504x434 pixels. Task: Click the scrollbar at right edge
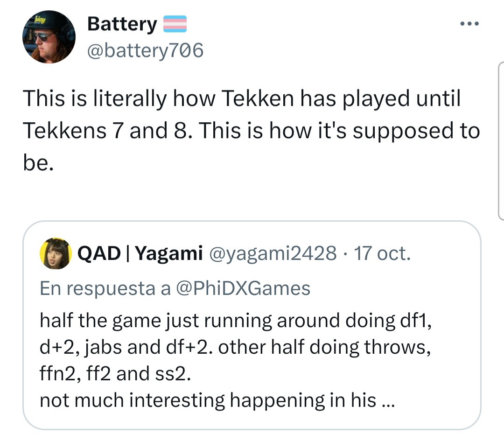[500, 140]
